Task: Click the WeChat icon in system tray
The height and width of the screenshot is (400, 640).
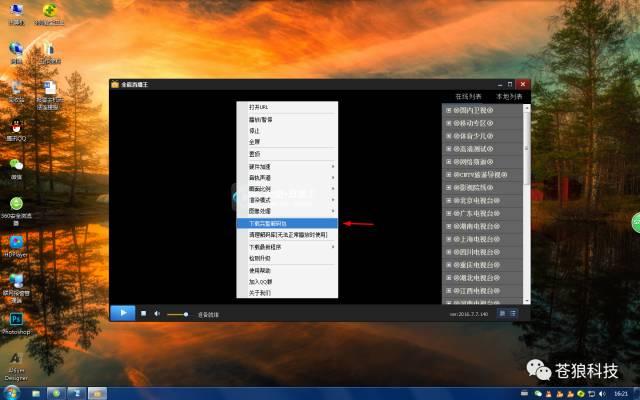Action: coord(538,393)
